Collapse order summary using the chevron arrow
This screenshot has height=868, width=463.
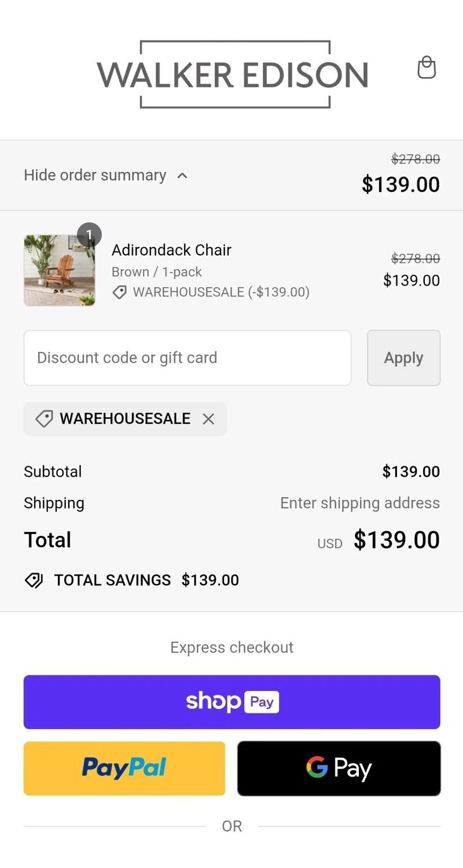point(182,175)
